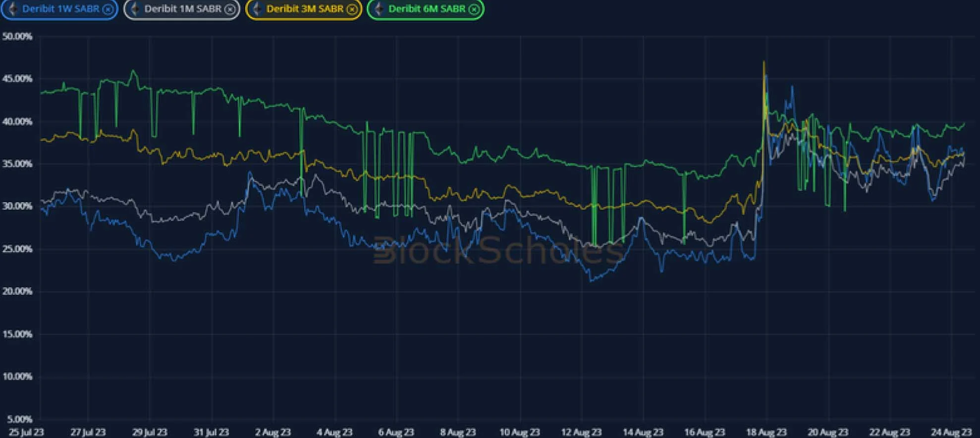Remove the Deribit 1M SABR series
980x438 pixels.
[x=230, y=9]
